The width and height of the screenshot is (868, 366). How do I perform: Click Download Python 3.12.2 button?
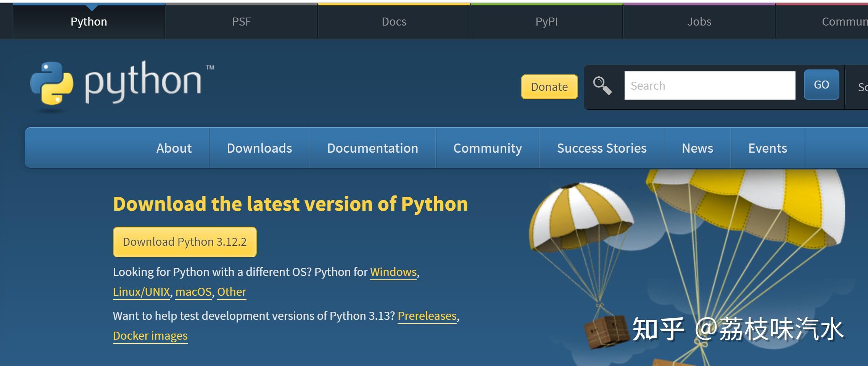tap(185, 242)
